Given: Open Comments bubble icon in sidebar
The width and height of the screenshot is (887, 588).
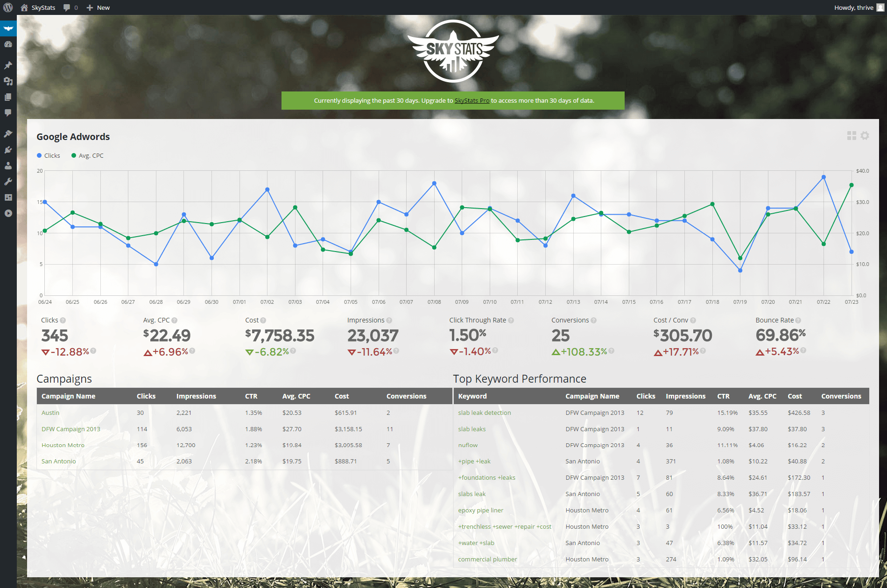Looking at the screenshot, I should pyautogui.click(x=8, y=113).
